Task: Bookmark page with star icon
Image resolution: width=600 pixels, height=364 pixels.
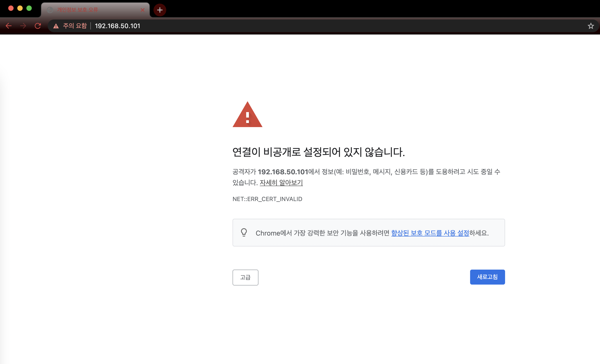Action: click(590, 26)
